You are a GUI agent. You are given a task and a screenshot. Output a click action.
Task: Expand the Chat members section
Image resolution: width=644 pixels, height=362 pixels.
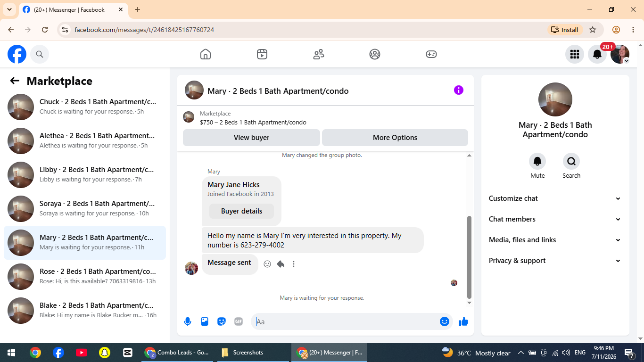coord(555,219)
